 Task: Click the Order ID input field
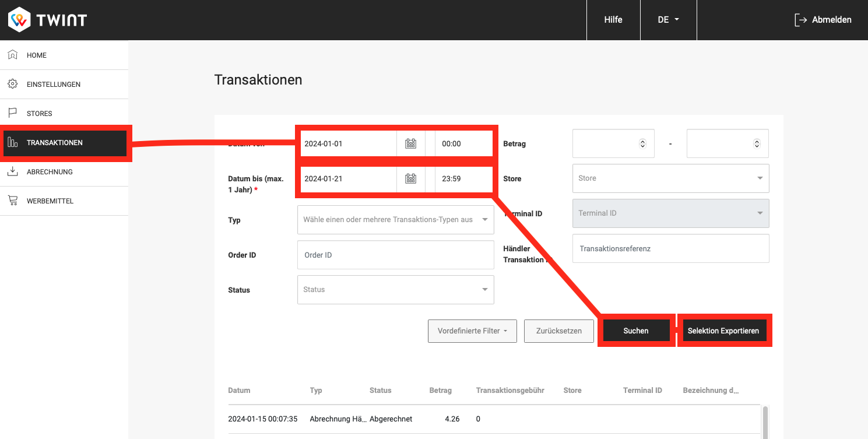tap(395, 255)
